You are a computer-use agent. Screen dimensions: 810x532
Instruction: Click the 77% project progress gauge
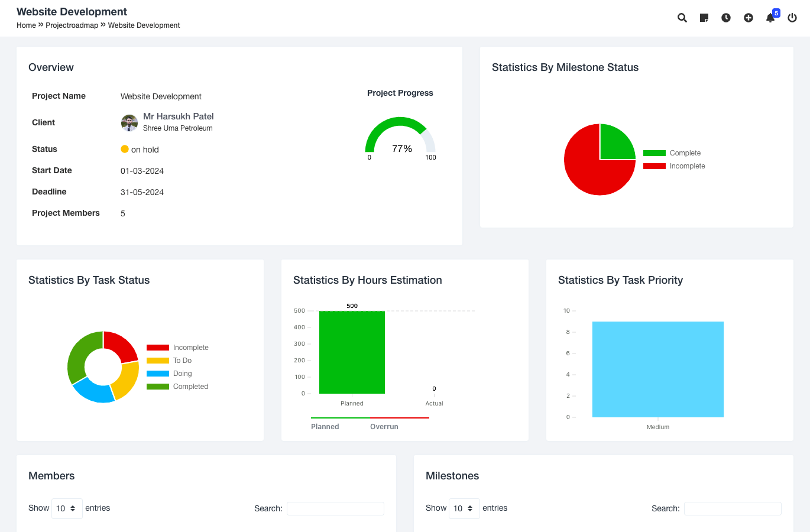click(400, 139)
